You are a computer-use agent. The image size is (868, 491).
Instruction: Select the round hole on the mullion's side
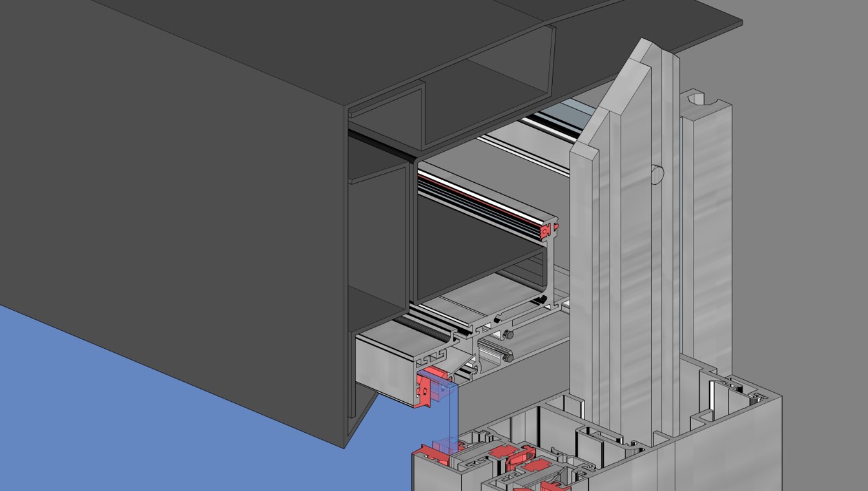(x=656, y=174)
